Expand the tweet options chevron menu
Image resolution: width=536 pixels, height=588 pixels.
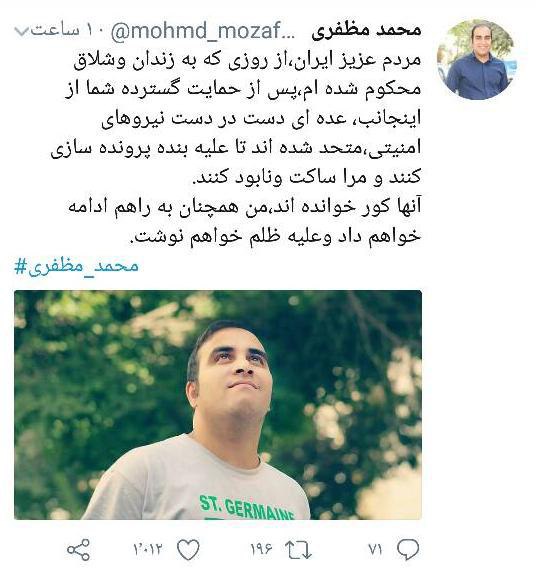point(21,31)
